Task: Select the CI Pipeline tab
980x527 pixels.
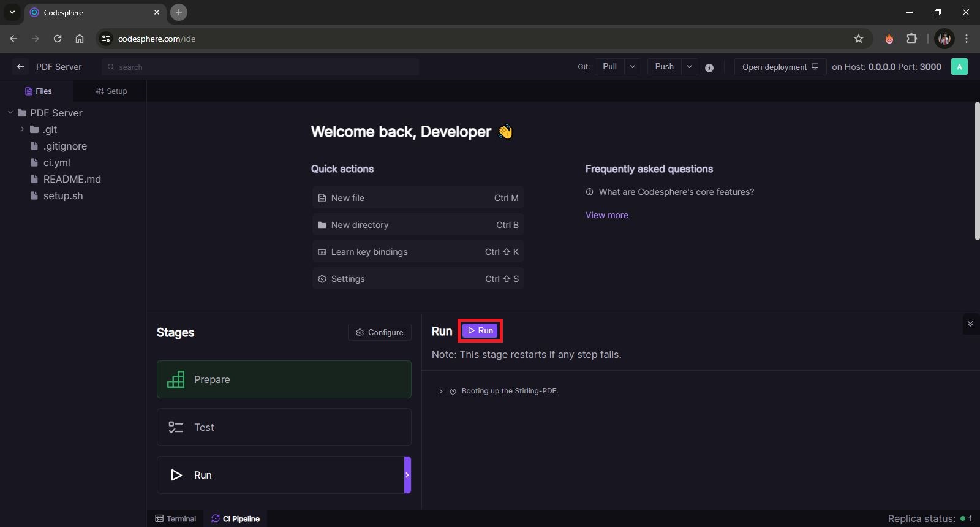Action: coord(236,518)
